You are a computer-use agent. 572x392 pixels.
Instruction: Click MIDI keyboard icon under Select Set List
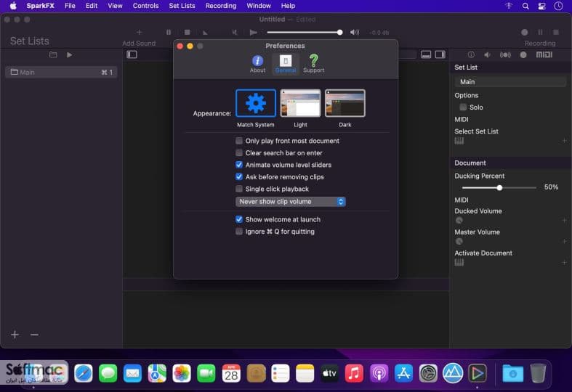[x=459, y=141]
